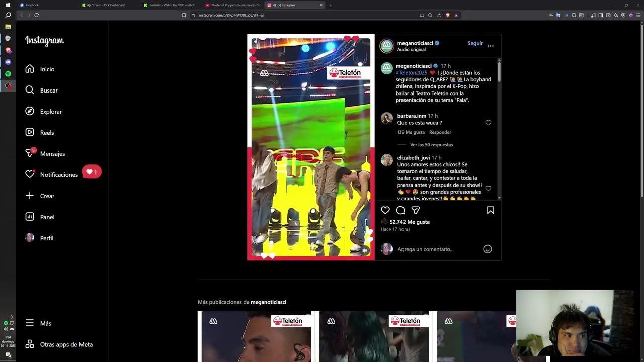Mute or unmute the video audio
Viewport: 644px width, 362px height.
pos(365,250)
